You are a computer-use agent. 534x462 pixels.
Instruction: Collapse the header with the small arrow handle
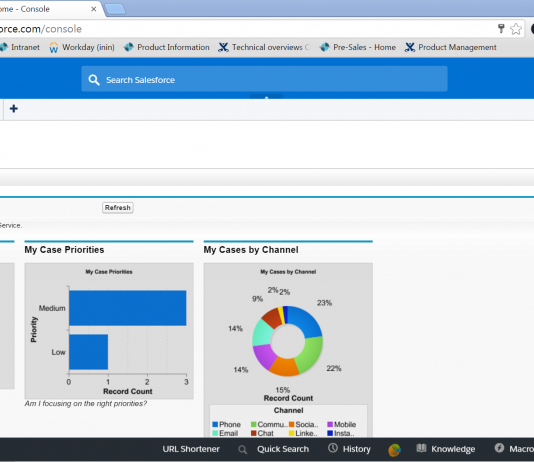coord(266,97)
